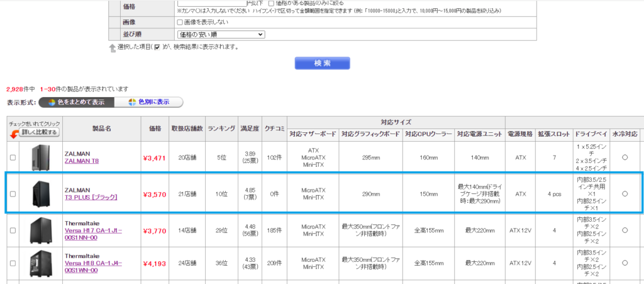Click the 対応CPUクーラー column header
Viewport: 644px width, 284px height.
coord(429,134)
